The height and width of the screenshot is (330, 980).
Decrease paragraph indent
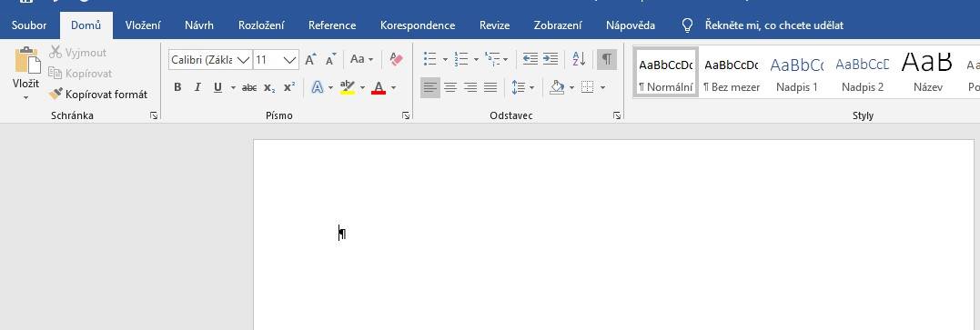coord(530,59)
